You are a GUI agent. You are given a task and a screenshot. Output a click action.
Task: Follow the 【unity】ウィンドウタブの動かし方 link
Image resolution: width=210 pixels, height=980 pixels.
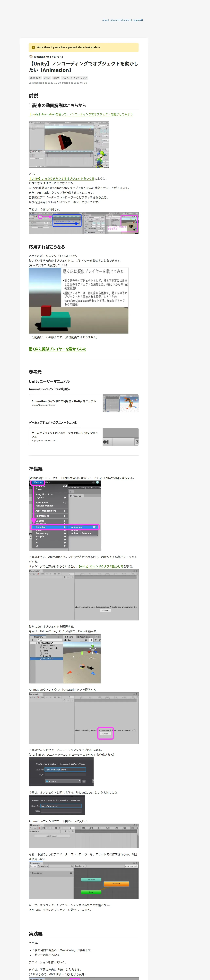[x=101, y=566]
